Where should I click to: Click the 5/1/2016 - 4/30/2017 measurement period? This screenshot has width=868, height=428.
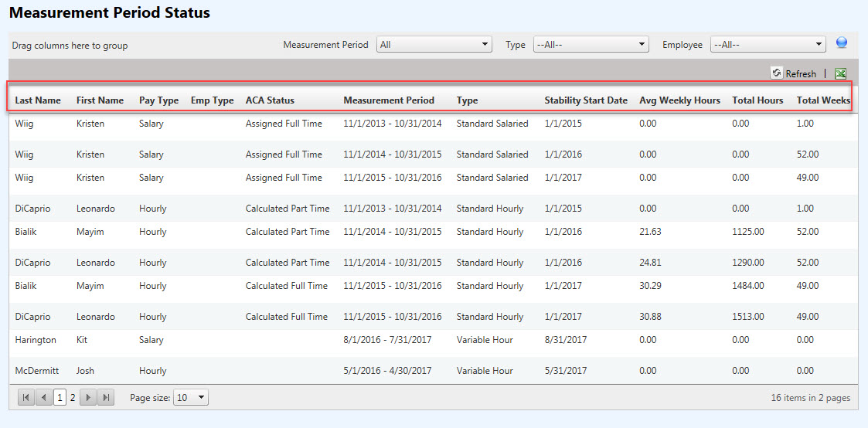(387, 371)
